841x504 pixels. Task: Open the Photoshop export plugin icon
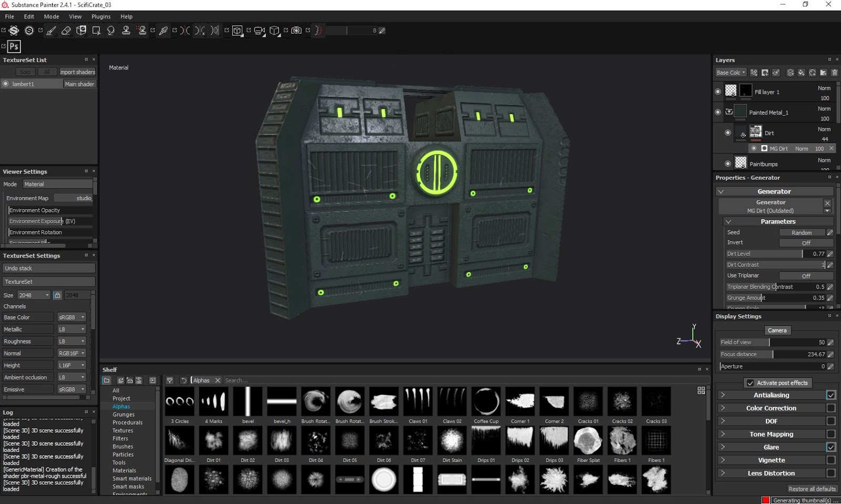[13, 46]
